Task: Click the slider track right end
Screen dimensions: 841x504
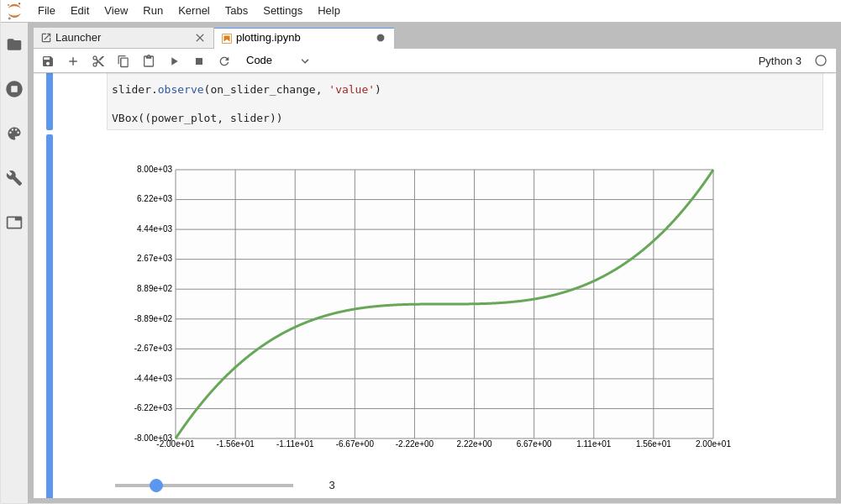Action: click(x=292, y=486)
